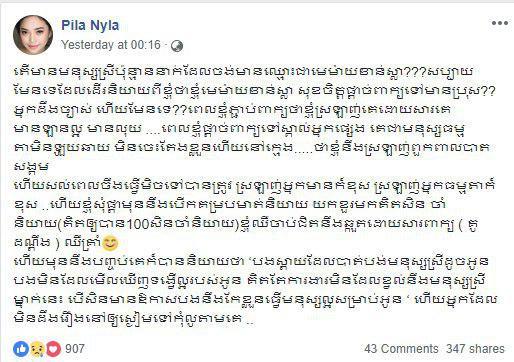Click the single word alone on its line
The width and height of the screenshot is (514, 362).
tap(31, 167)
